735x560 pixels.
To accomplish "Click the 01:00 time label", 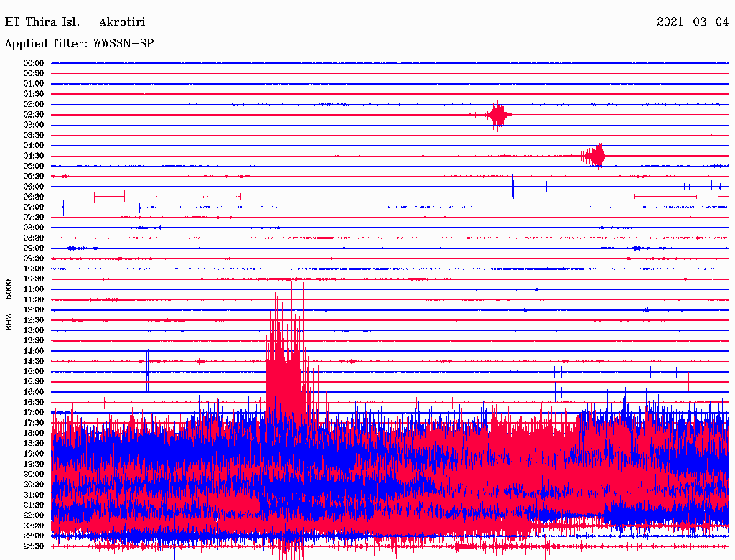I will [x=34, y=84].
